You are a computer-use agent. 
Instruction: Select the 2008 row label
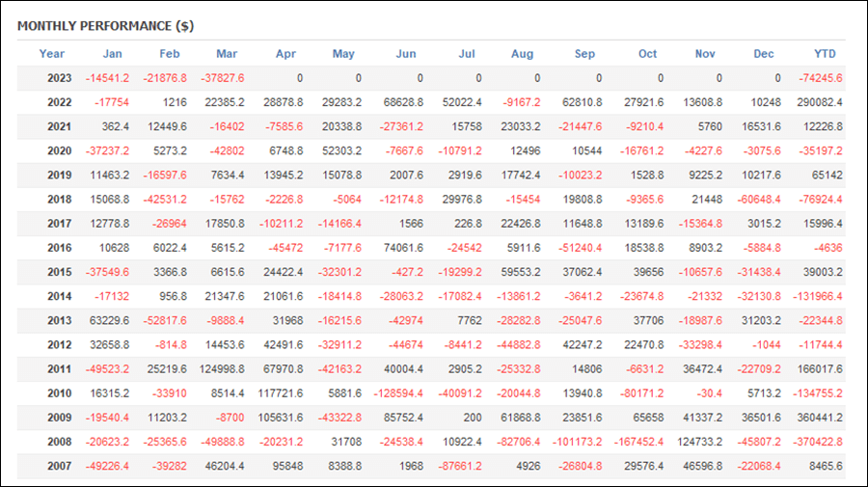click(59, 442)
